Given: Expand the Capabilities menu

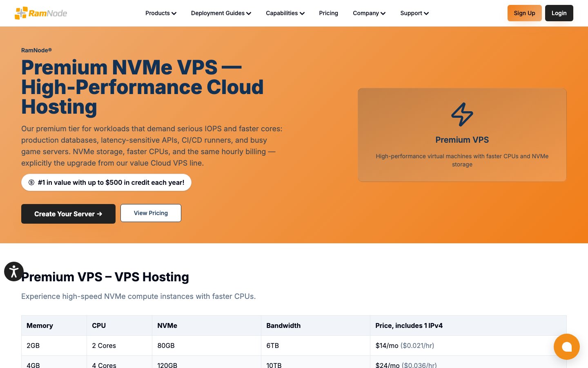Looking at the screenshot, I should pyautogui.click(x=285, y=13).
